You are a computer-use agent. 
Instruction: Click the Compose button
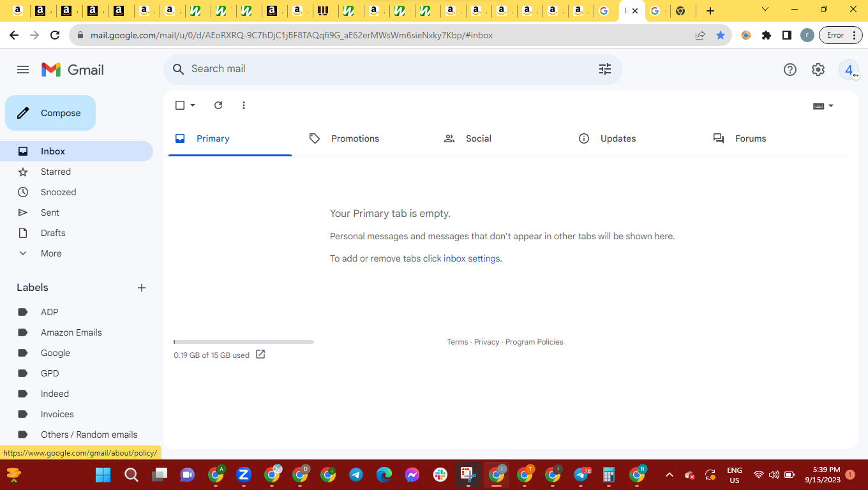(x=50, y=113)
